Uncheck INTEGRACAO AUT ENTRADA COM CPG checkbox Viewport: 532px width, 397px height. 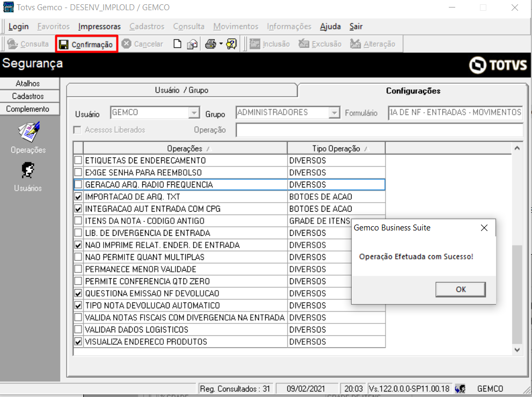pos(78,209)
